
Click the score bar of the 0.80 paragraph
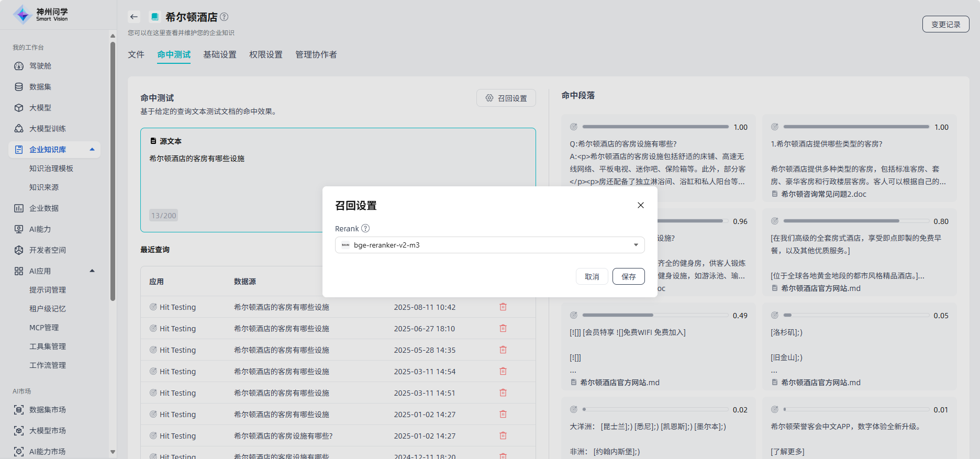tap(856, 221)
